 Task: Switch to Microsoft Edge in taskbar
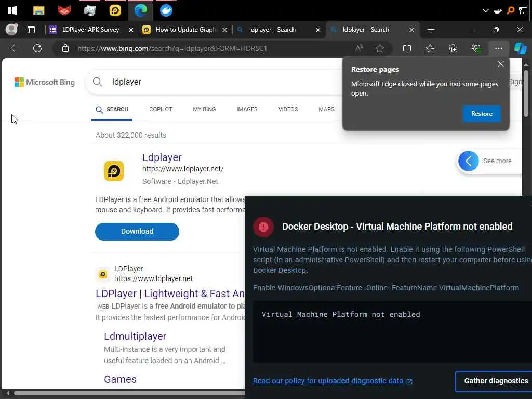click(140, 10)
